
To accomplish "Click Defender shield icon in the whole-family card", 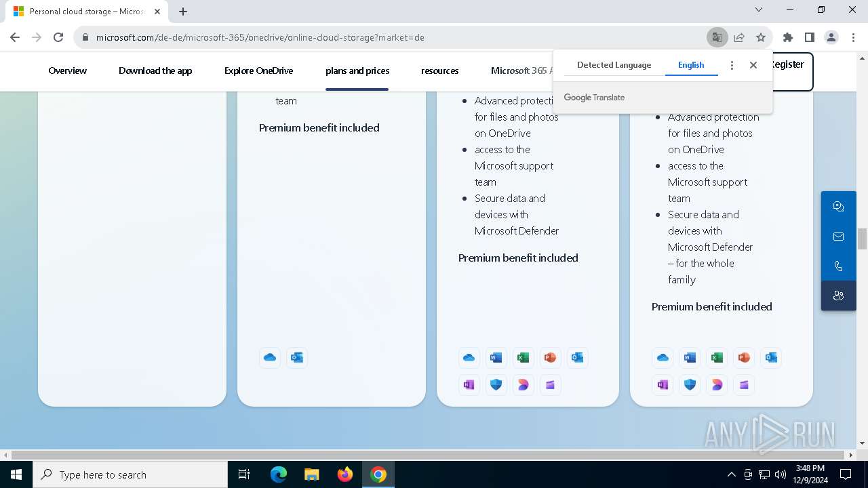I will (x=690, y=384).
